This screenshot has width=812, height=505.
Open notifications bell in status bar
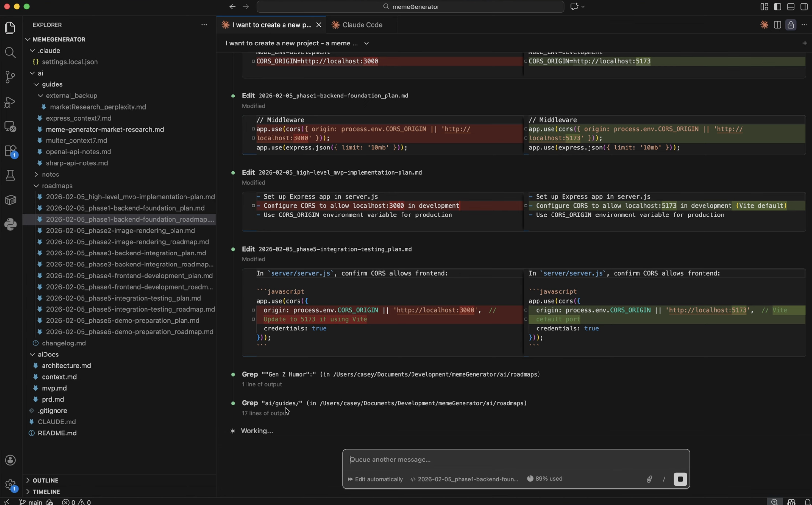pyautogui.click(x=807, y=502)
